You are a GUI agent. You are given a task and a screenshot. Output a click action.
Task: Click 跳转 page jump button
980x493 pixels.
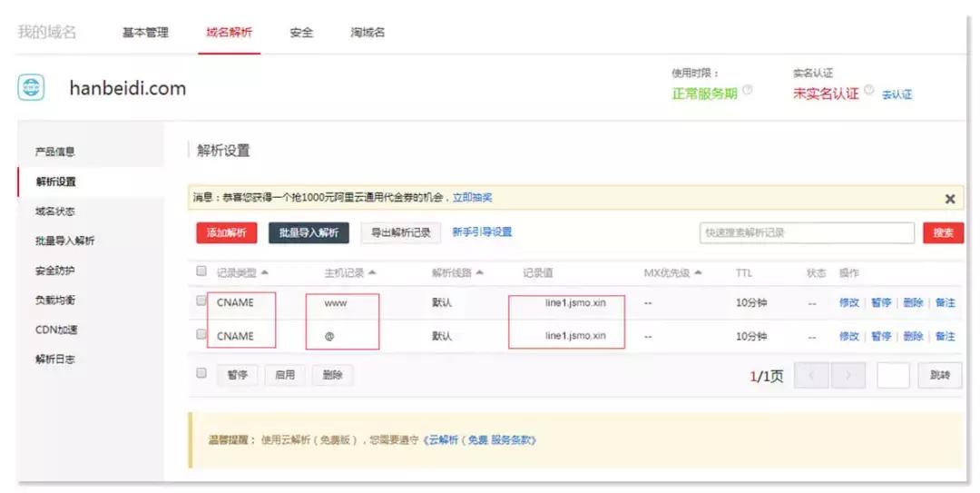(940, 375)
